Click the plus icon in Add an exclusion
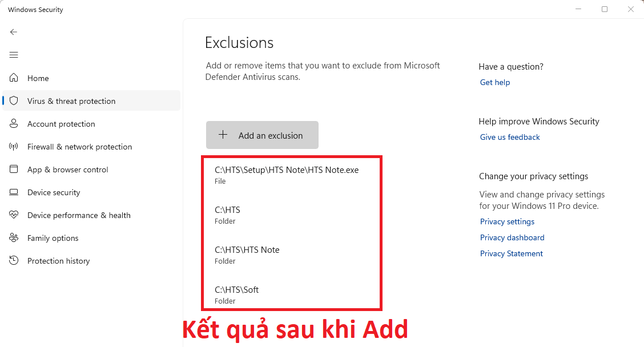The width and height of the screenshot is (644, 347). pos(223,135)
